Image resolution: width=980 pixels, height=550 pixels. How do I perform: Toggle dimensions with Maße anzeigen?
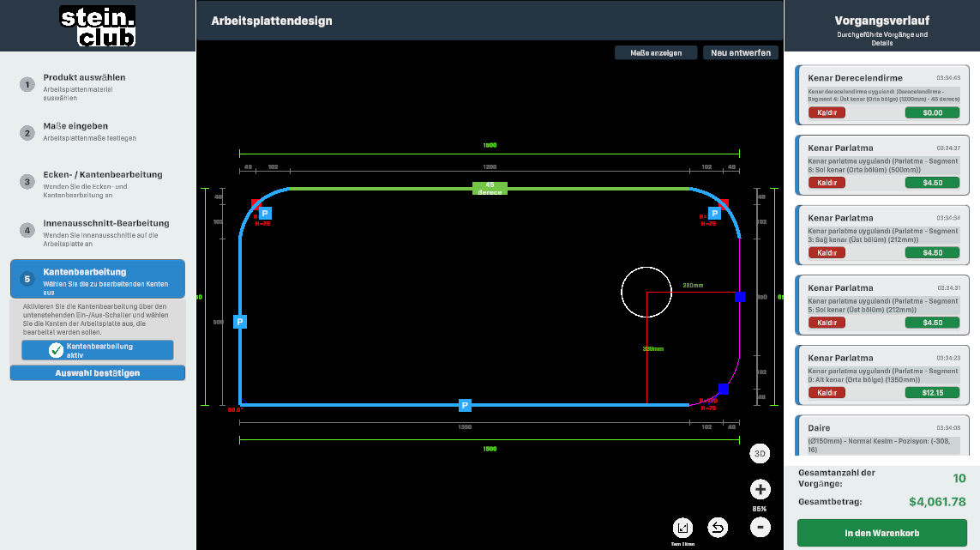coord(656,53)
